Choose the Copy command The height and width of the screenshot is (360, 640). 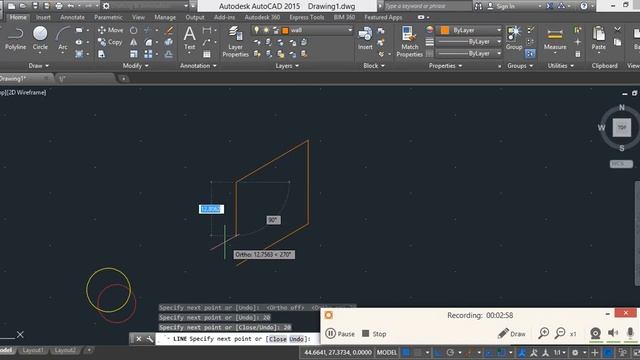click(110, 42)
